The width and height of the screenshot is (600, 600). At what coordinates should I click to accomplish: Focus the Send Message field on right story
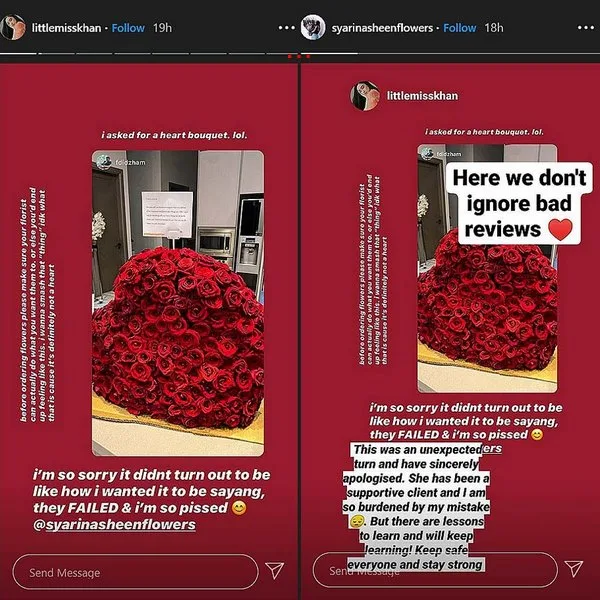(435, 569)
